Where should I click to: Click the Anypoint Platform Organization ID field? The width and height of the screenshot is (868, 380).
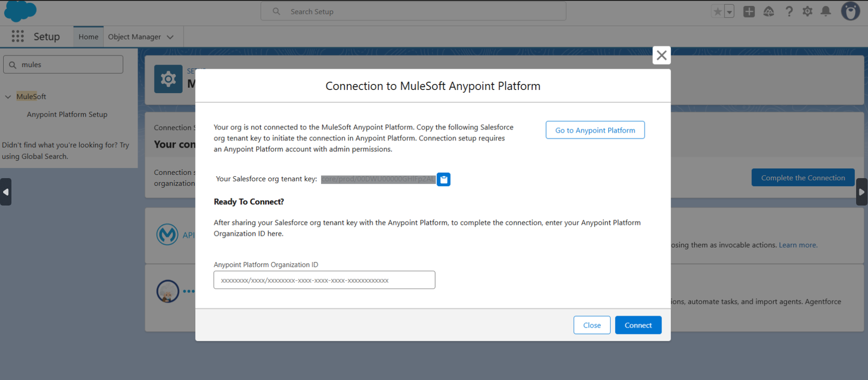(324, 280)
